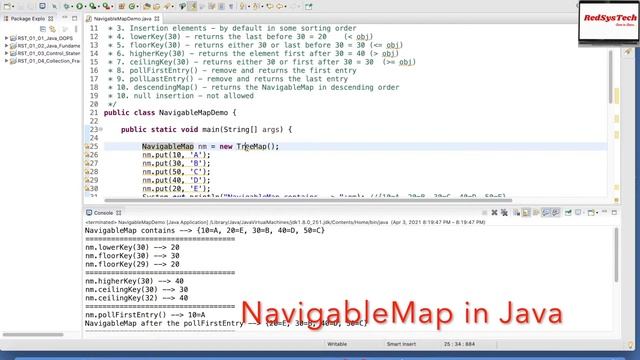Toggle Show Console on standard output change

point(546,213)
